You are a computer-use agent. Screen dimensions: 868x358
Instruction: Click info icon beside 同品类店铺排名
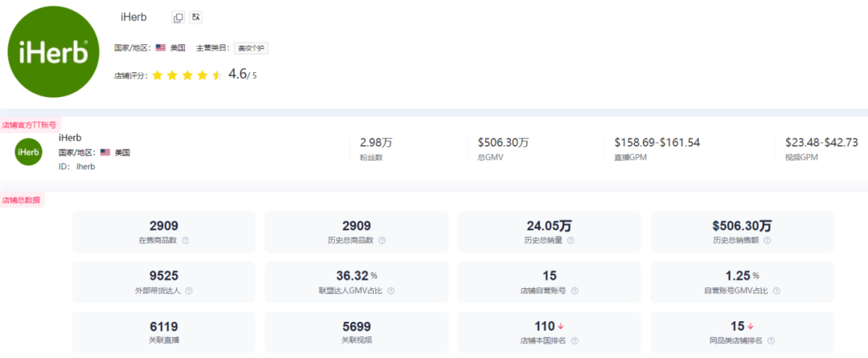[x=771, y=341]
